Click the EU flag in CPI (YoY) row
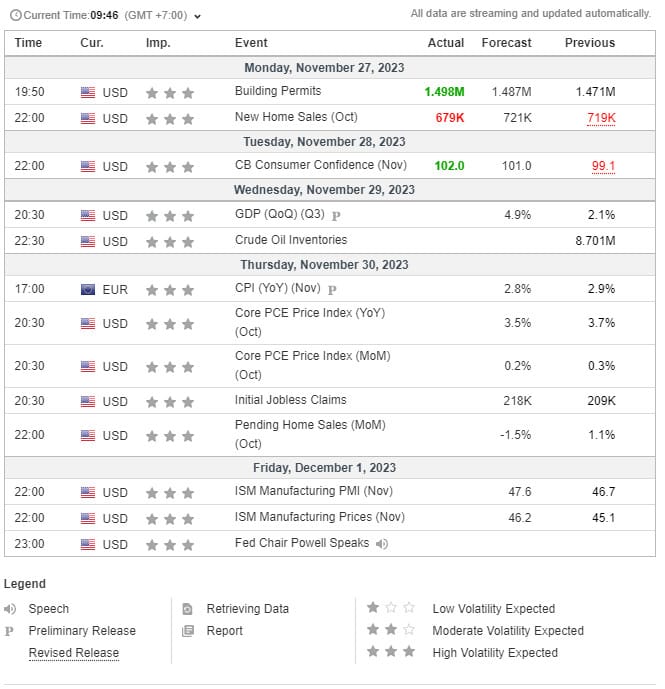Viewport: 665px width, 689px height. click(88, 290)
